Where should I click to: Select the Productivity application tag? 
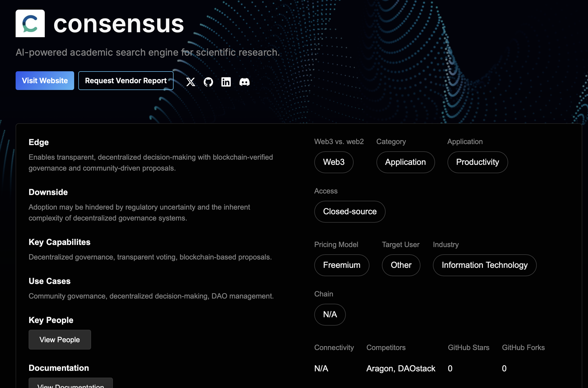[477, 162]
